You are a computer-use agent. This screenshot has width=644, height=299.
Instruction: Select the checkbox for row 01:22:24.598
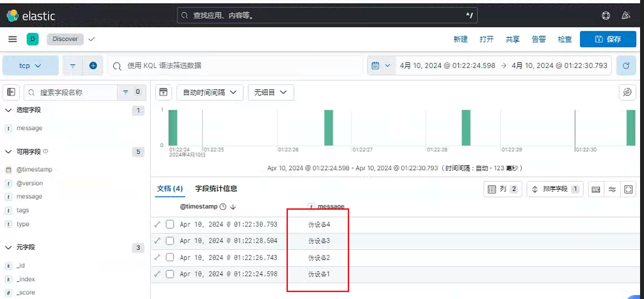(170, 274)
